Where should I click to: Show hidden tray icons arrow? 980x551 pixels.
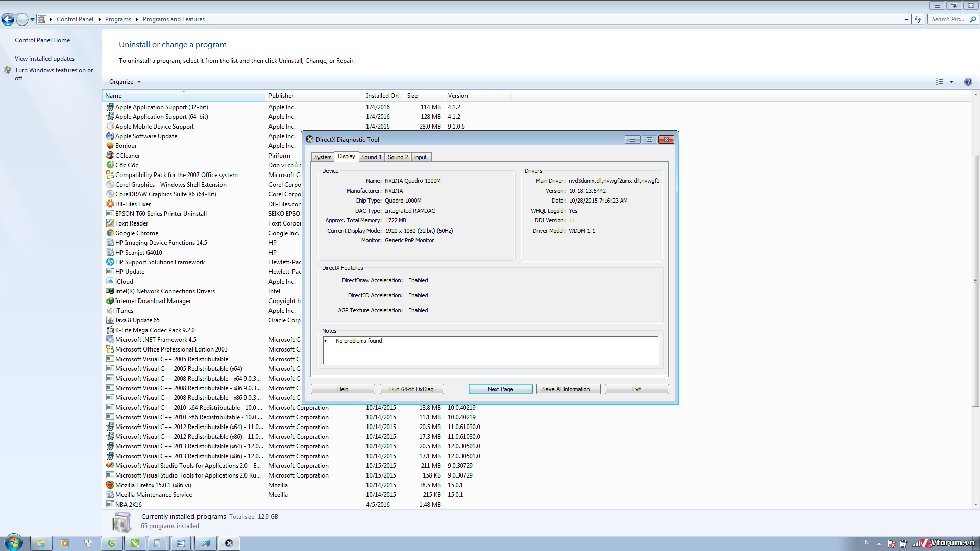pos(879,544)
